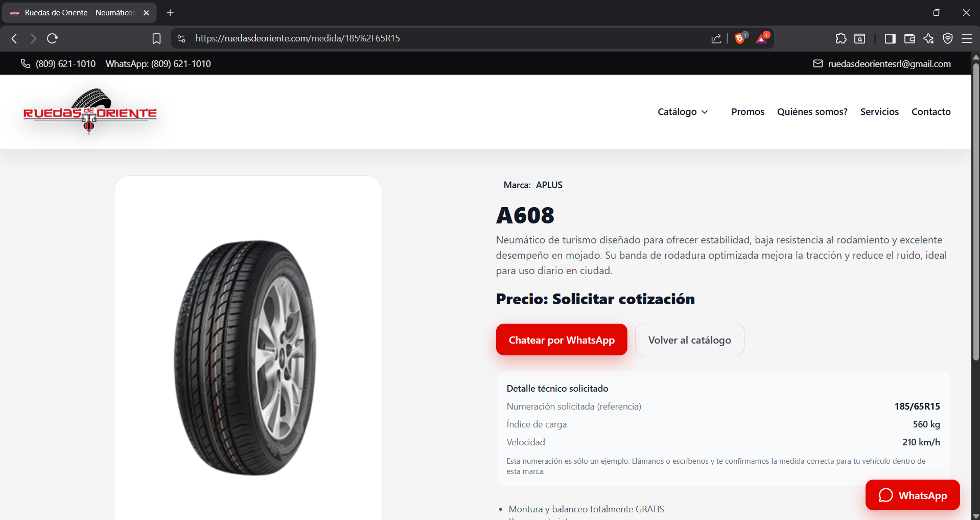
Task: View site information settings icon
Action: click(181, 38)
